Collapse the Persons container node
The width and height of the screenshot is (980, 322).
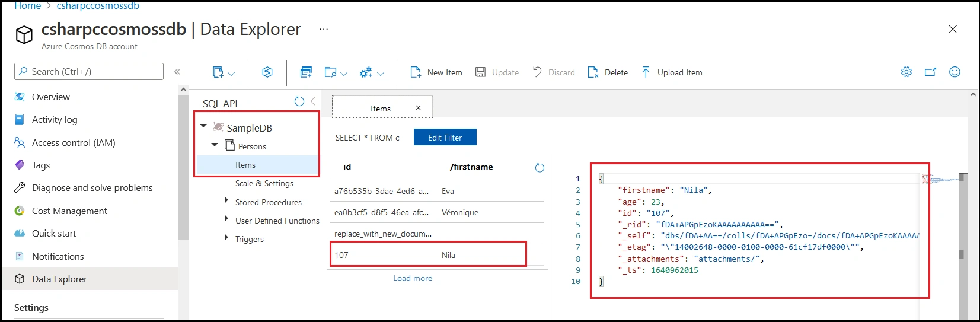pyautogui.click(x=215, y=145)
